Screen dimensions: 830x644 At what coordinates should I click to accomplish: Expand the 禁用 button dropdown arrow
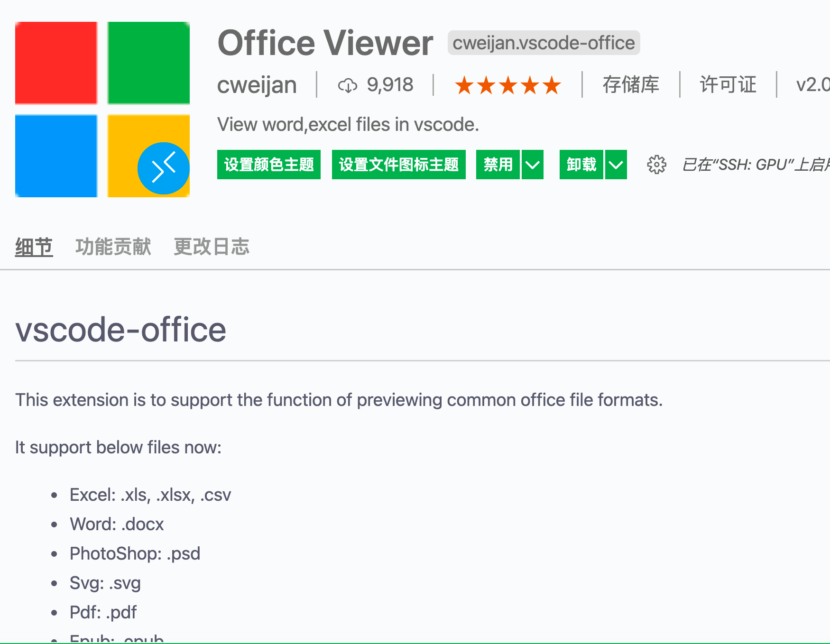(533, 165)
